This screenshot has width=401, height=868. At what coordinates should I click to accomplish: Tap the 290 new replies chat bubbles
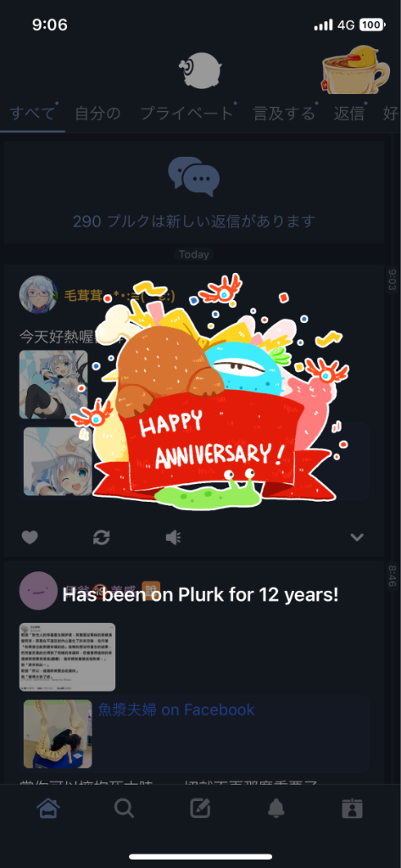[194, 176]
